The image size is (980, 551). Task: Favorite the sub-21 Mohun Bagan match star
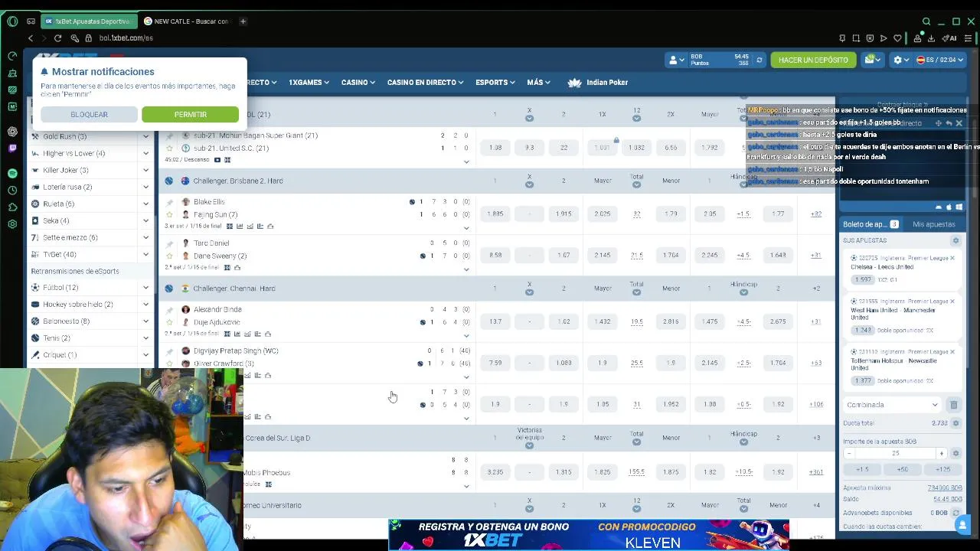(x=169, y=148)
